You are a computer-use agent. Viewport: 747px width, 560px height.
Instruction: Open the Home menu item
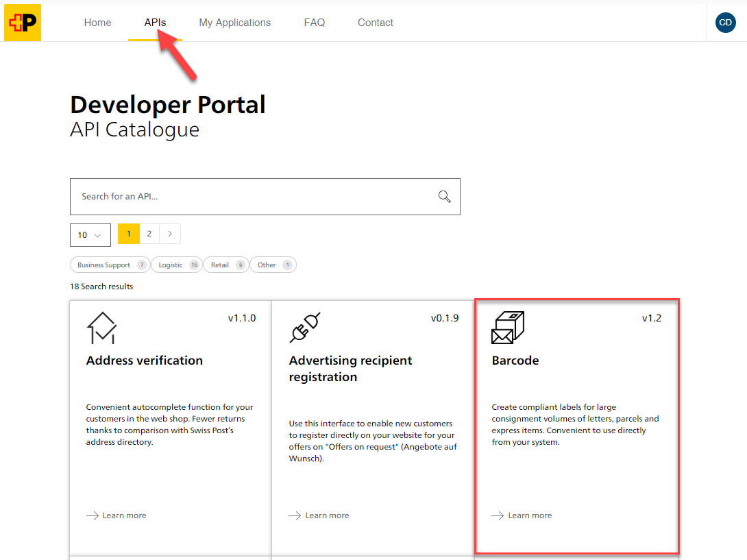click(x=98, y=23)
